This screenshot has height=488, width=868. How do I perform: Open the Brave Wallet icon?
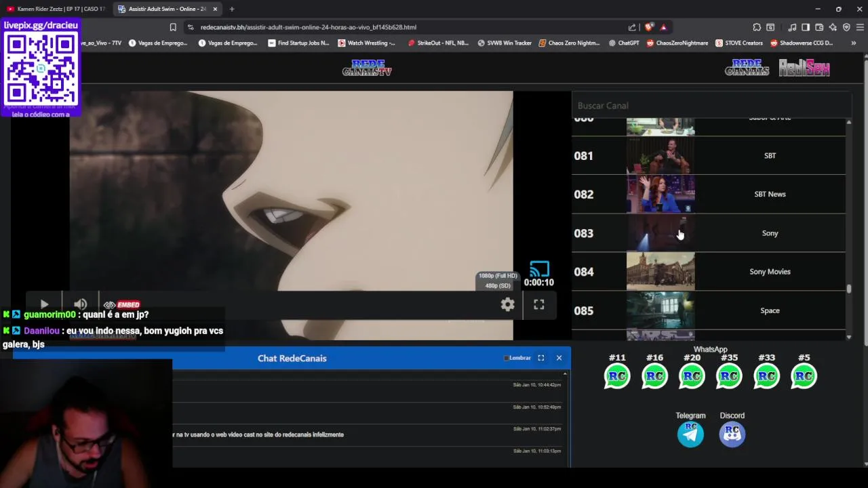pyautogui.click(x=819, y=27)
